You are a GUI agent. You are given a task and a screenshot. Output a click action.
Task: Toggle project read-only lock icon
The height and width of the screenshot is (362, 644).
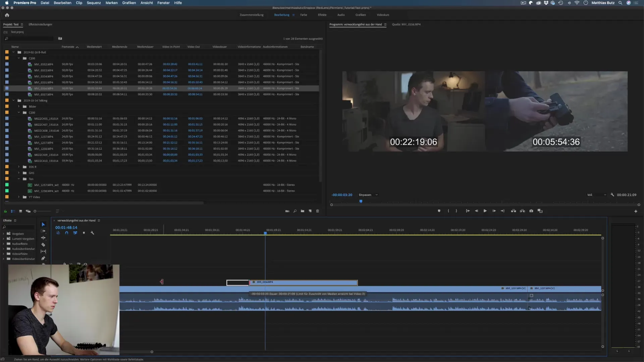(5, 211)
